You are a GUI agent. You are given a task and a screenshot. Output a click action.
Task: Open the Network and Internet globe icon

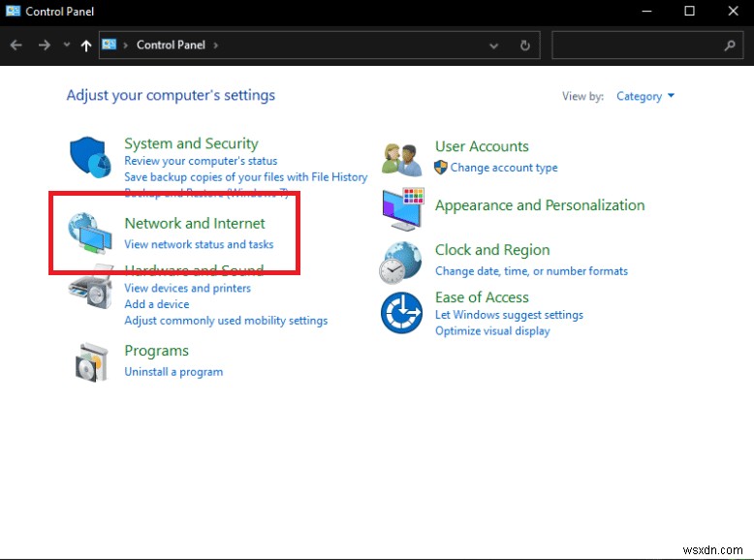click(90, 233)
